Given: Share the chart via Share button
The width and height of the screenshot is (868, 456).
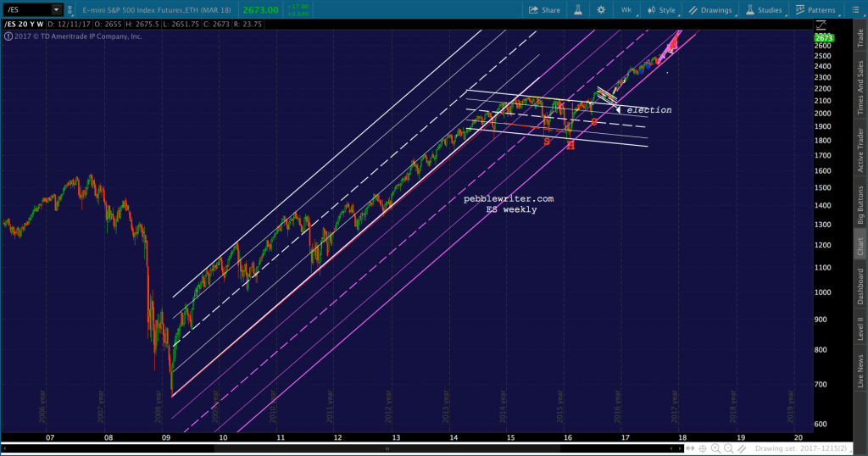Looking at the screenshot, I should 544,10.
